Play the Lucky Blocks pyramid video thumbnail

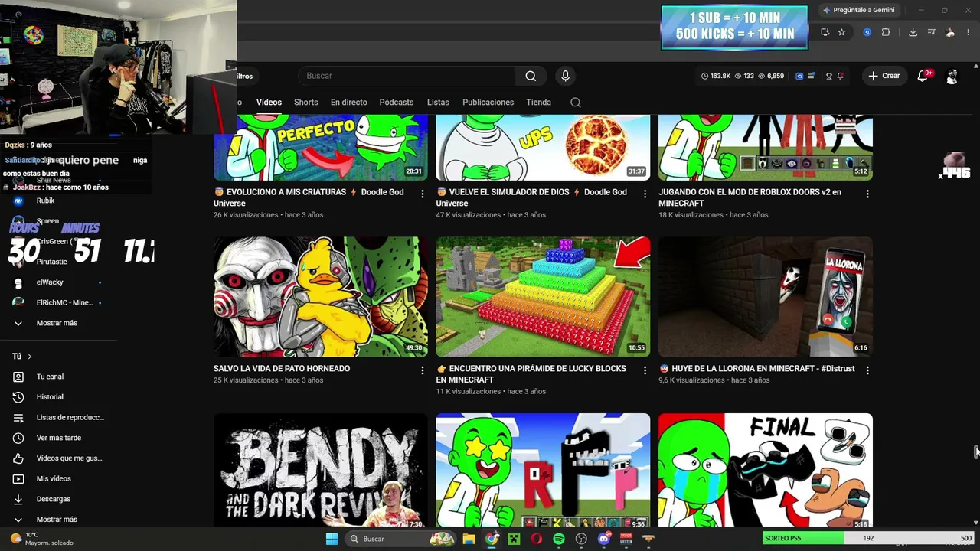tap(543, 297)
